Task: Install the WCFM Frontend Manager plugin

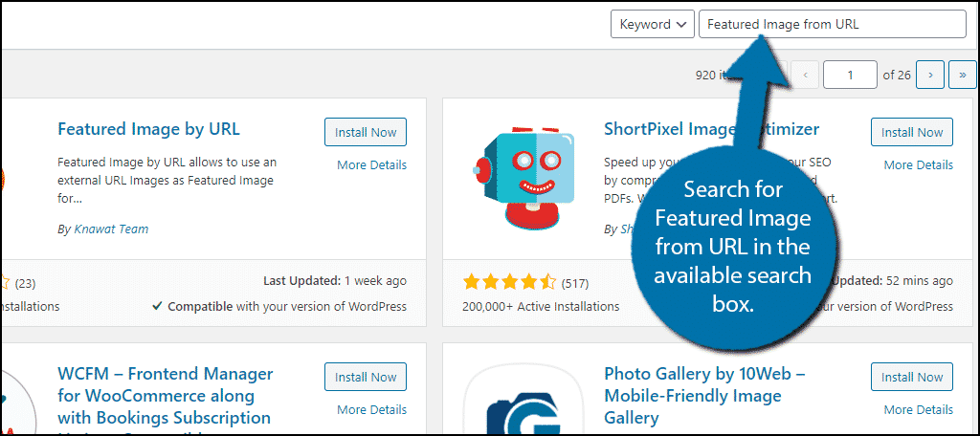Action: click(366, 378)
